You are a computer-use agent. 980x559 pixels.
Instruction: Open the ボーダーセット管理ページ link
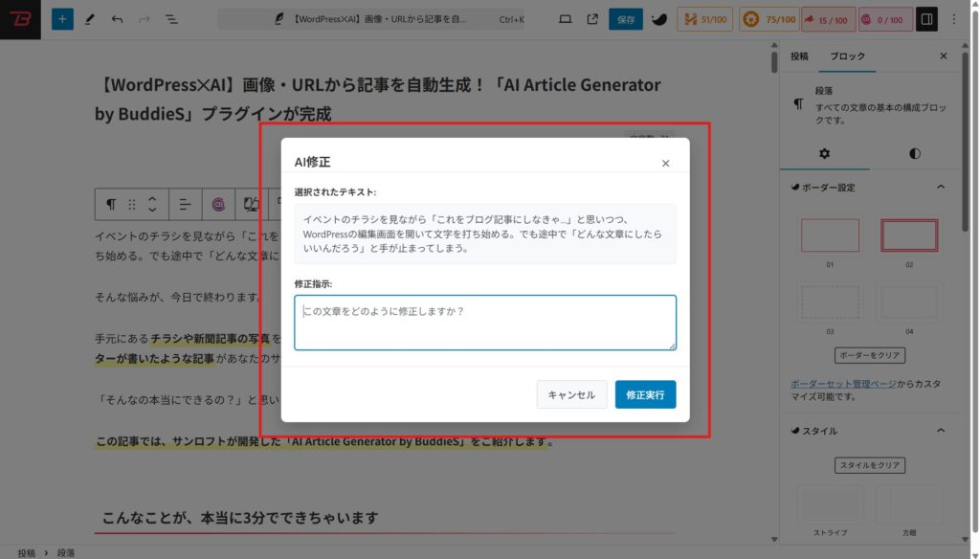(843, 383)
